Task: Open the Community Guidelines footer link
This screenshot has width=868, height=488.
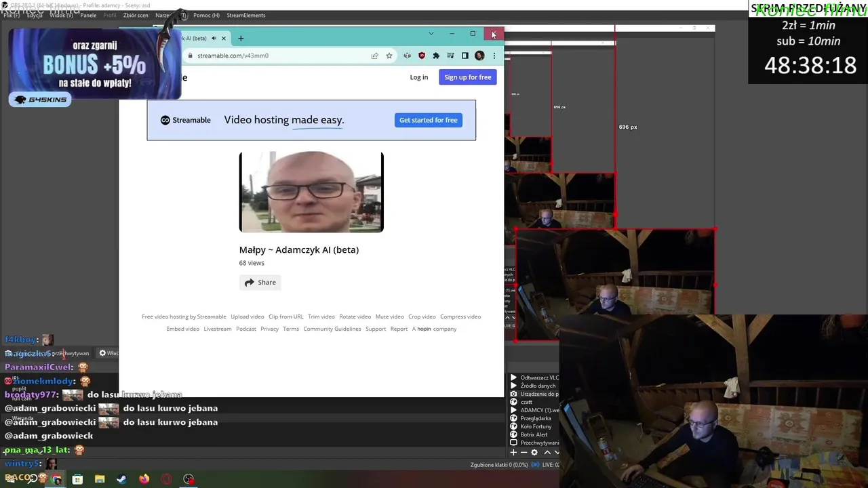Action: click(332, 329)
